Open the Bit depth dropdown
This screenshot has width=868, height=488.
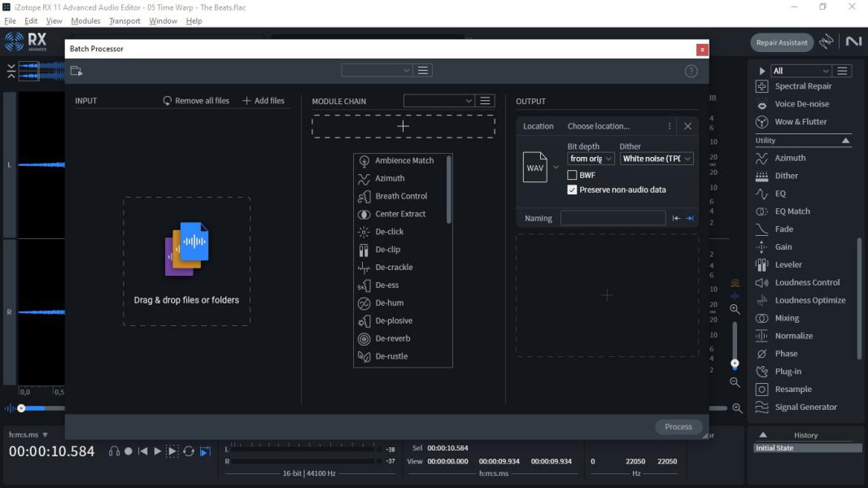click(x=590, y=159)
